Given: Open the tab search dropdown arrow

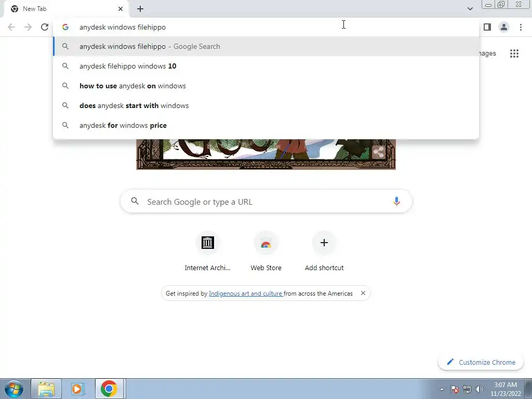Looking at the screenshot, I should [x=470, y=9].
